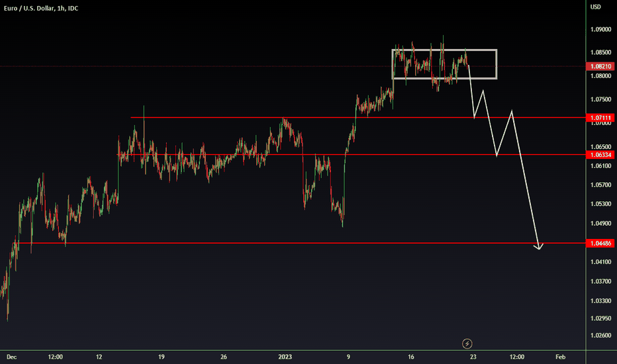Click the Dec label on time axis

point(11,357)
